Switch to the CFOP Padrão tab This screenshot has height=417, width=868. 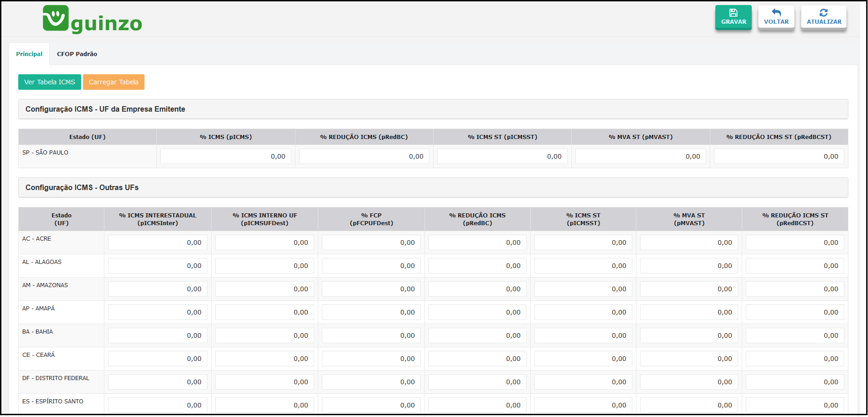pos(77,54)
